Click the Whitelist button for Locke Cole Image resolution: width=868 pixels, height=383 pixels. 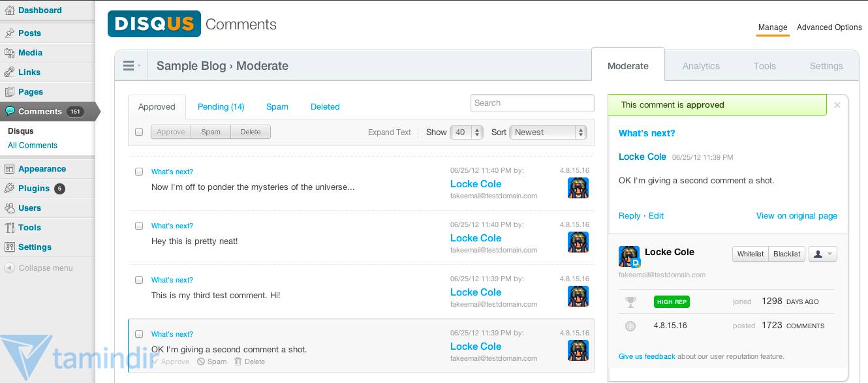[750, 254]
